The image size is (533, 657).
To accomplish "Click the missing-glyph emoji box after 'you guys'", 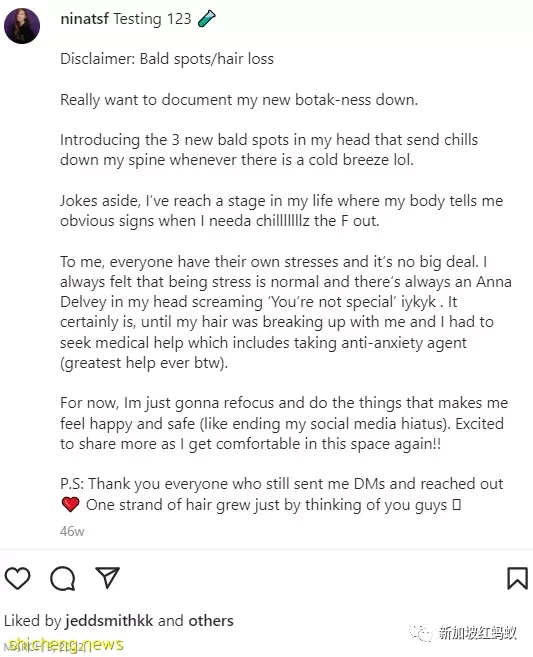I will (457, 504).
